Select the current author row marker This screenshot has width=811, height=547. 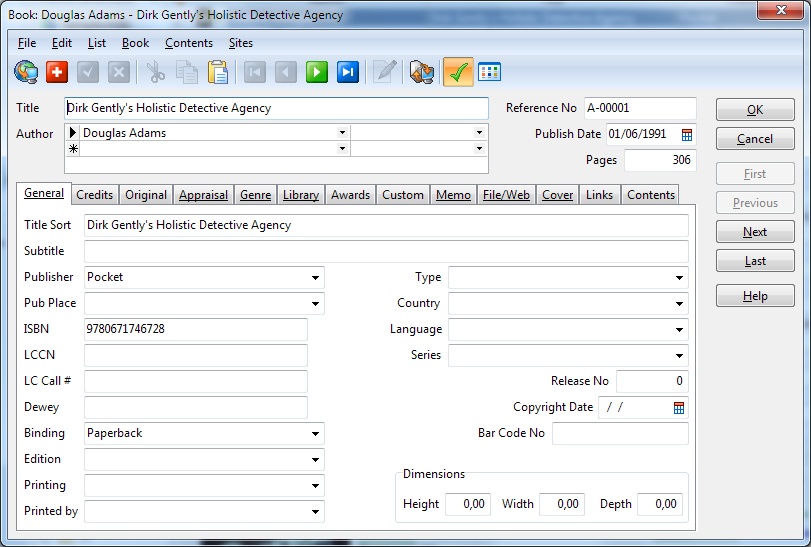coord(73,133)
